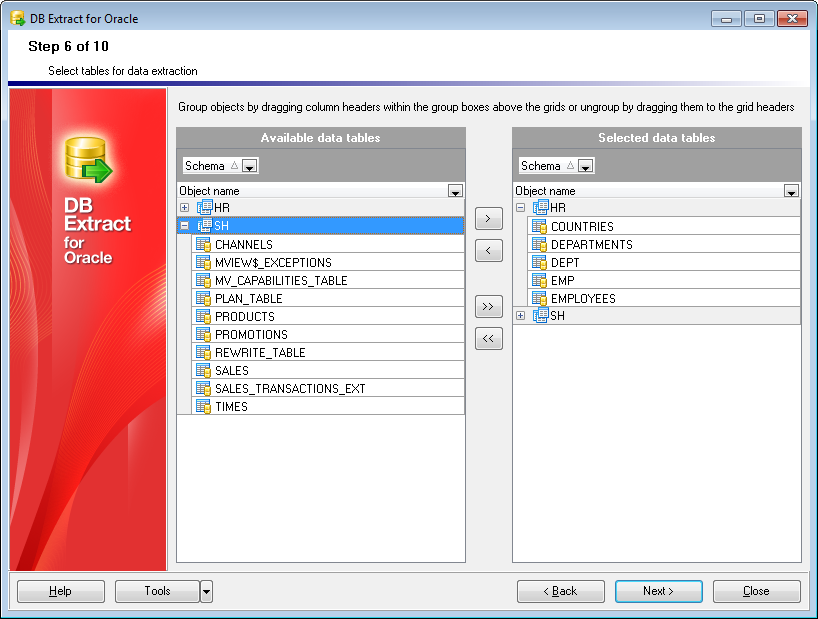Click the Close button at bottom
Viewport: 818px width, 619px height.
(x=757, y=591)
